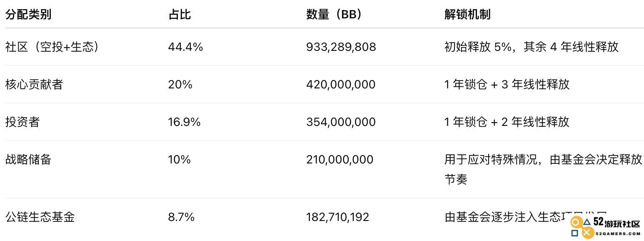Click the 182,710,192 quantity cell
Image resolution: width=644 pixels, height=241 pixels.
click(x=337, y=217)
